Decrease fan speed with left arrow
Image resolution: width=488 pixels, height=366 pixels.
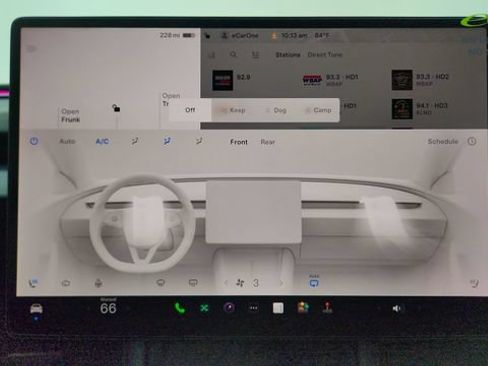click(x=226, y=283)
